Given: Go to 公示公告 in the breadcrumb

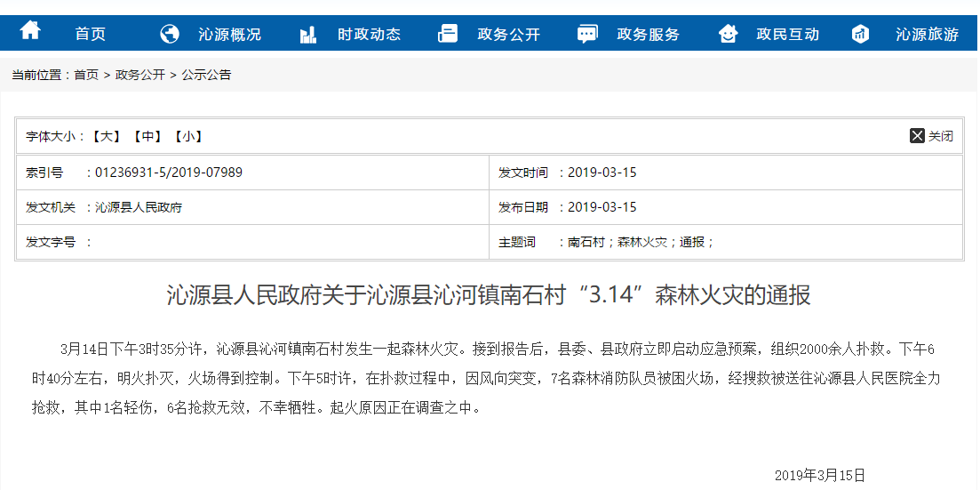Looking at the screenshot, I should [x=206, y=75].
